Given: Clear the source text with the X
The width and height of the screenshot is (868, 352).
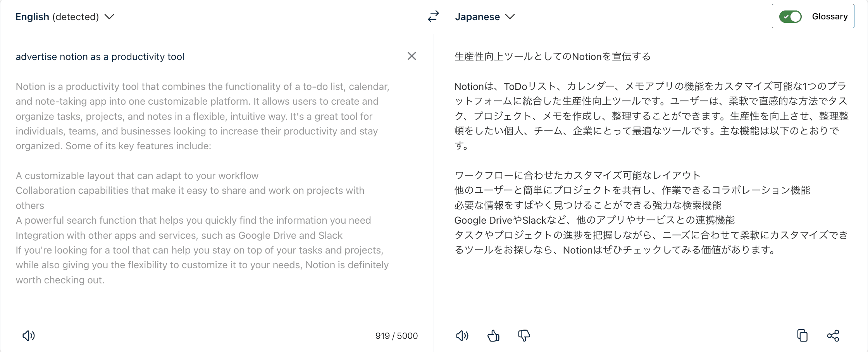Looking at the screenshot, I should 412,56.
